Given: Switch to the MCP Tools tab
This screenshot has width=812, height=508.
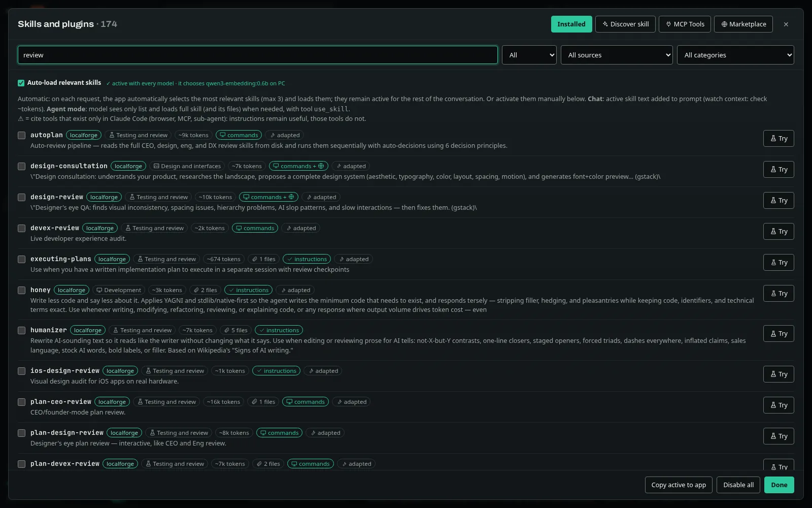Looking at the screenshot, I should point(685,24).
